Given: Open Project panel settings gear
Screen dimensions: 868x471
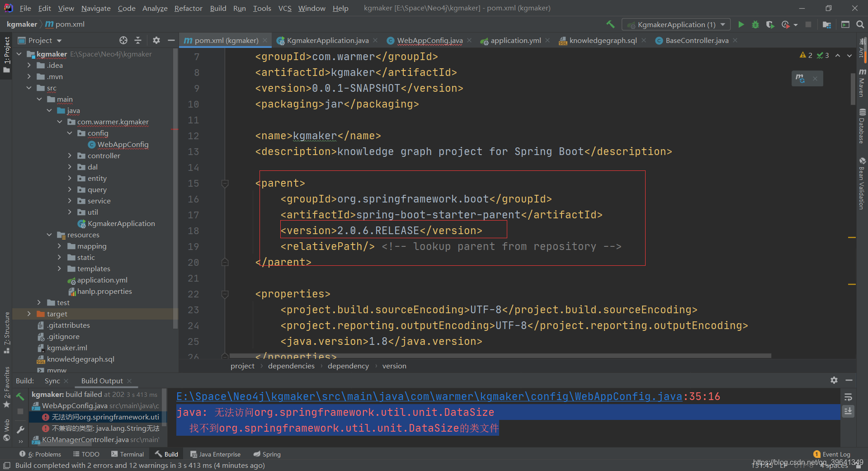Looking at the screenshot, I should pyautogui.click(x=156, y=40).
